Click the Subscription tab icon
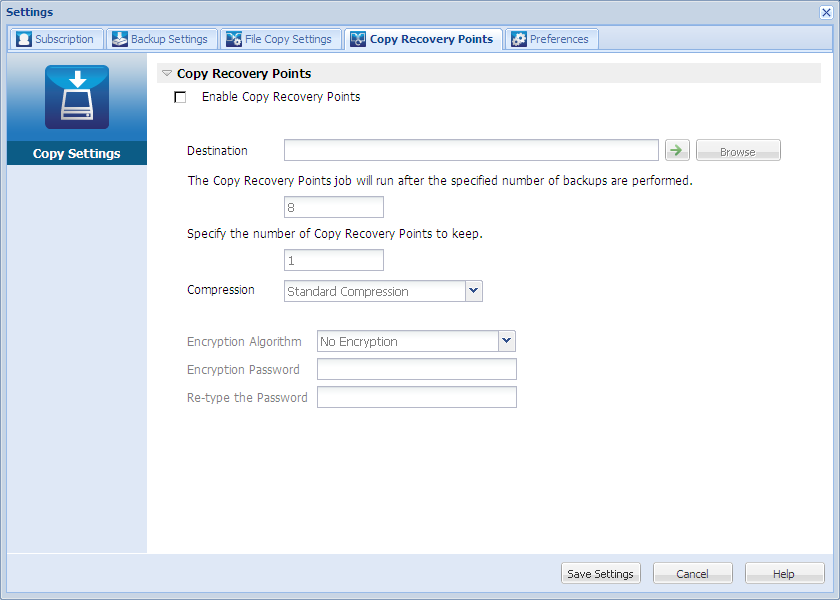840x600 pixels. pyautogui.click(x=24, y=38)
